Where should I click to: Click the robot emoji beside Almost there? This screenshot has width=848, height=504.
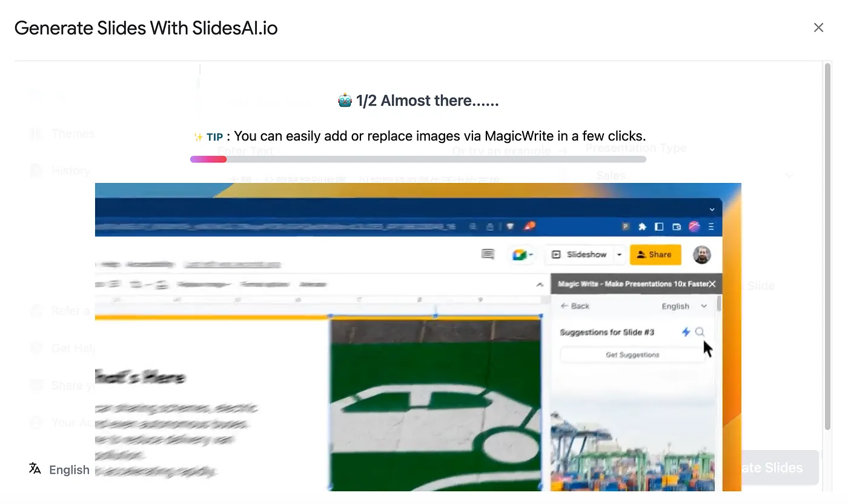[345, 101]
